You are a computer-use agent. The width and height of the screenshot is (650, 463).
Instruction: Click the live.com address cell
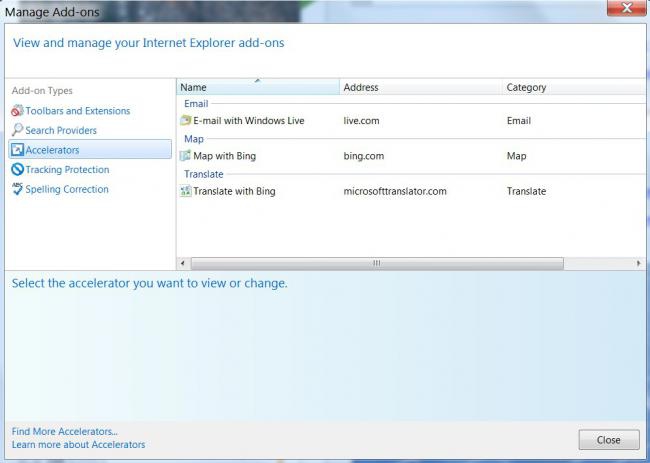[361, 121]
